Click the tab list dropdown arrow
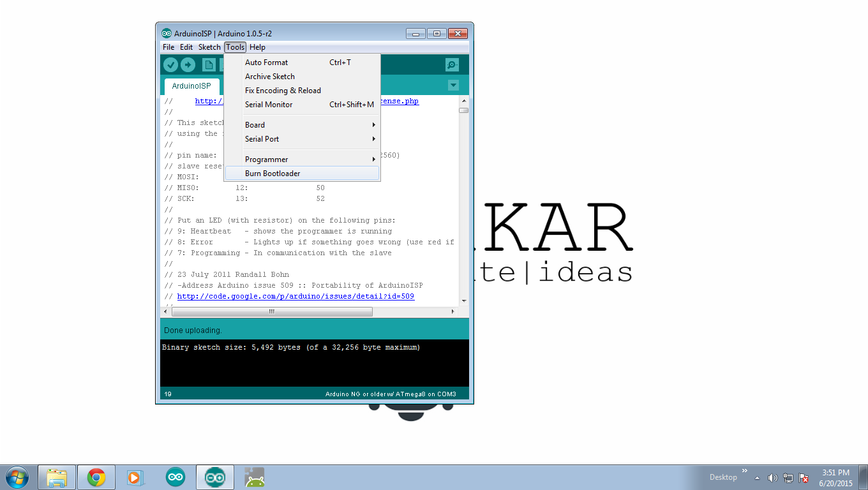This screenshot has height=490, width=868. [453, 85]
